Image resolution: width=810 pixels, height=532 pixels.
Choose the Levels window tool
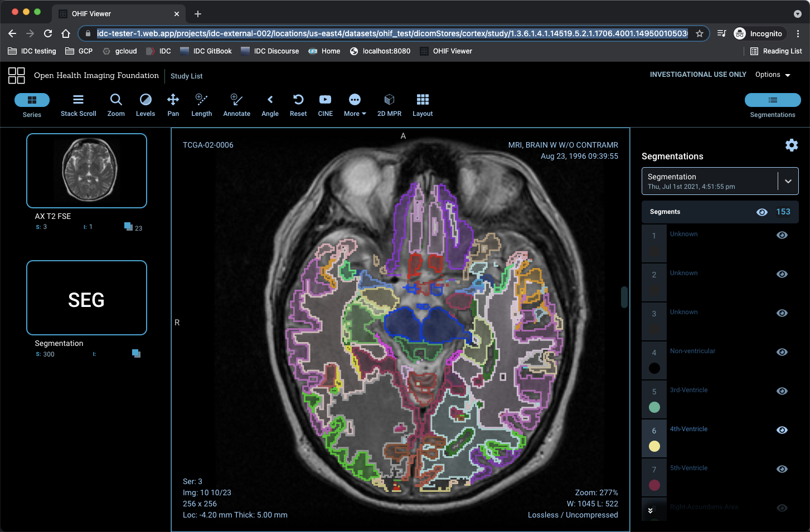(145, 105)
